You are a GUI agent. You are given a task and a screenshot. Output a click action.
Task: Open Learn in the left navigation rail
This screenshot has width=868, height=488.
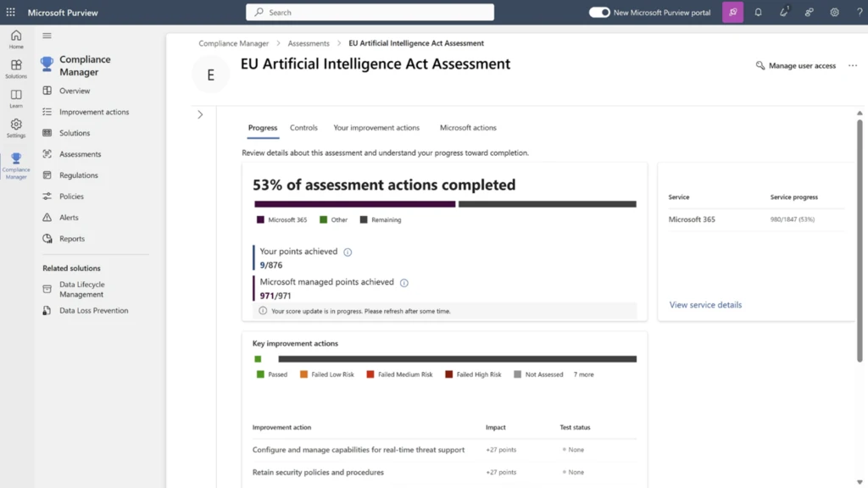pyautogui.click(x=15, y=99)
